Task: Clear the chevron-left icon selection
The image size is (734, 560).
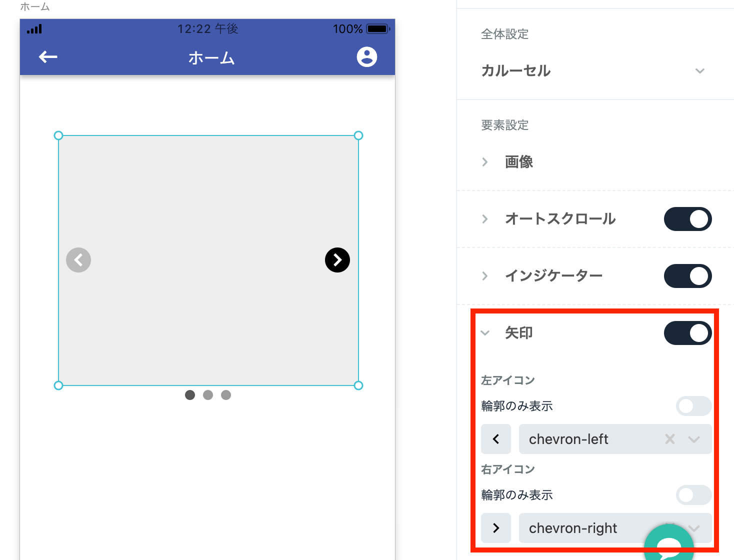Action: 670,439
